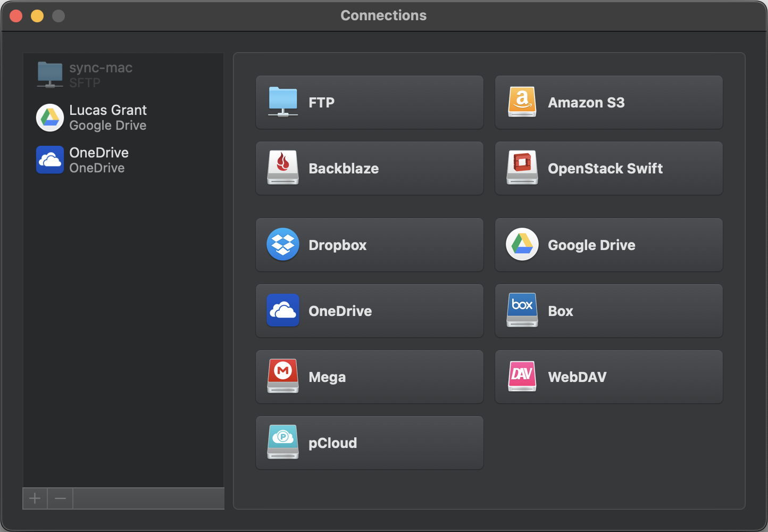Pick the pCloud connection label

(333, 443)
